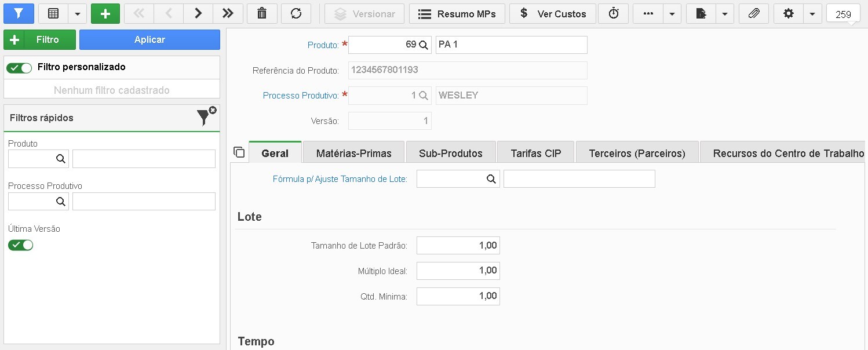Open the stopwatch timer icon

[614, 13]
